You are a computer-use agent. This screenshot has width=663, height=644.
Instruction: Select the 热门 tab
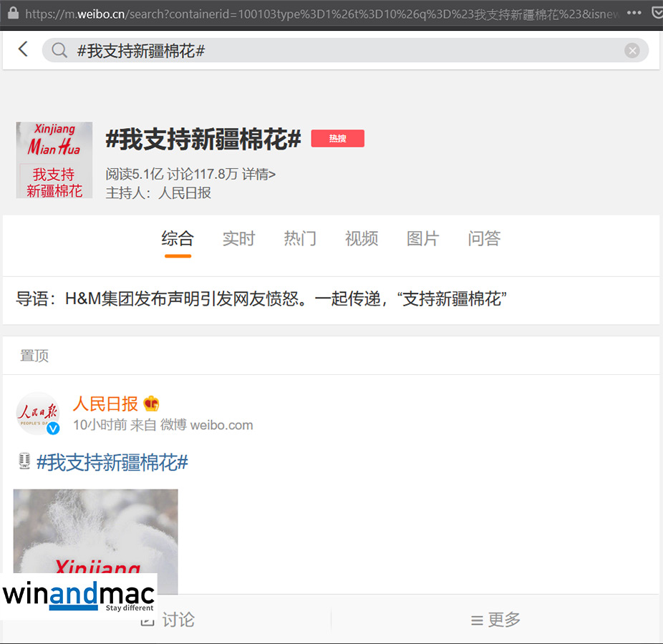tap(300, 238)
